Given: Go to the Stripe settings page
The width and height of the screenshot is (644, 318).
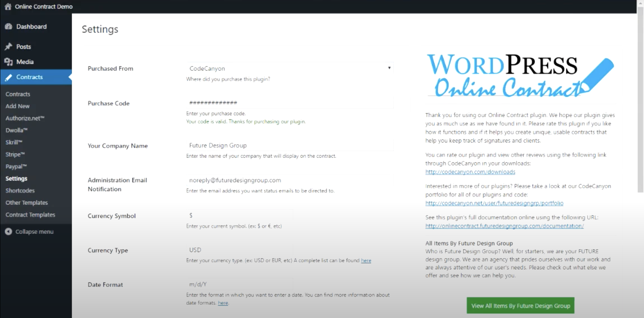Looking at the screenshot, I should 15,154.
